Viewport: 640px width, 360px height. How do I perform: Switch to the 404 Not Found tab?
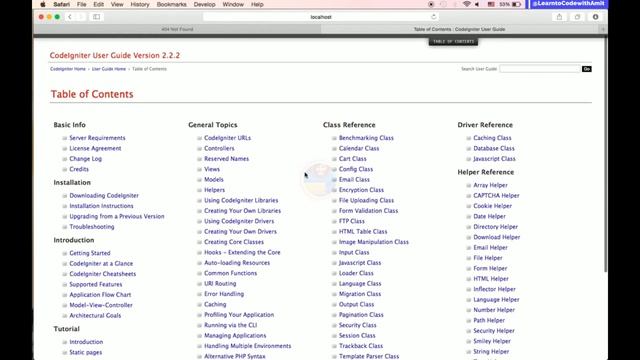(177, 29)
